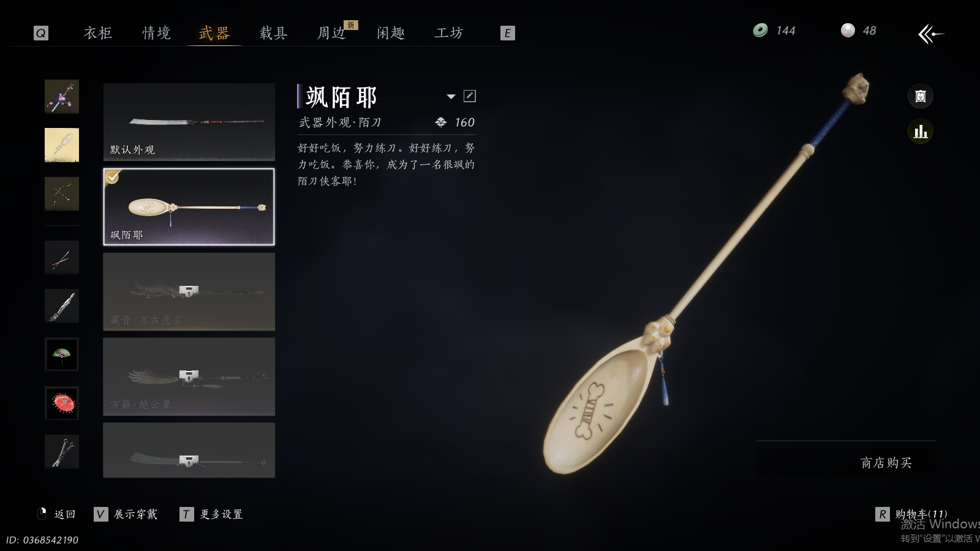The width and height of the screenshot is (980, 551).
Task: Expand the dropdown arrow next to 飒陌耶 title
Action: coord(451,97)
